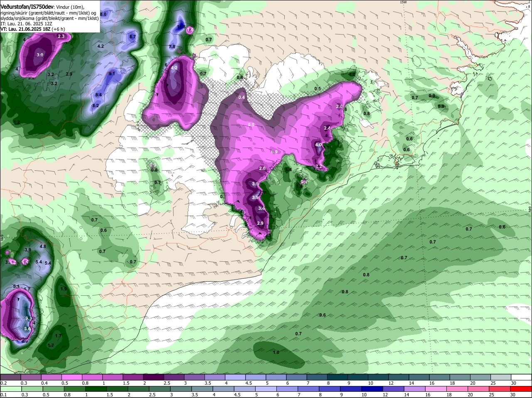Click upper legend swatch between 4 and 4.5
Image resolution: width=532 pixels, height=398 pixels.
click(x=235, y=377)
